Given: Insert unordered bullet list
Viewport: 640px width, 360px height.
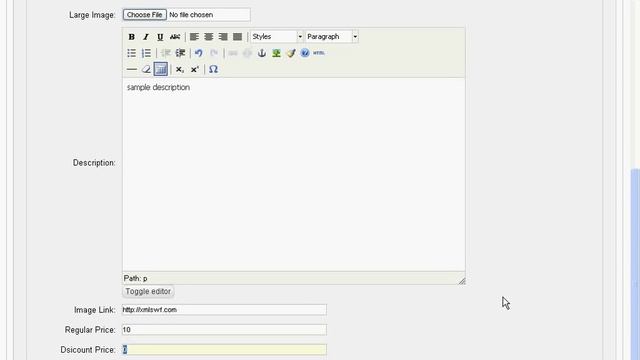Looking at the screenshot, I should 131,53.
